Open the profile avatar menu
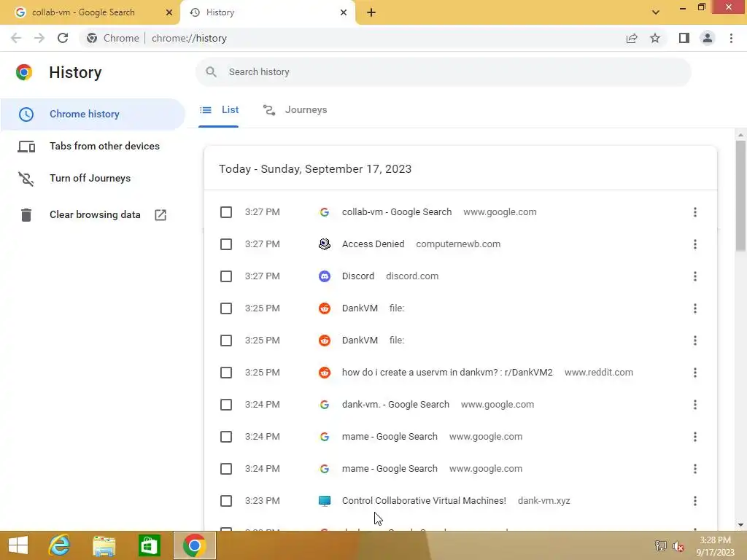This screenshot has height=560, width=747. coord(708,38)
